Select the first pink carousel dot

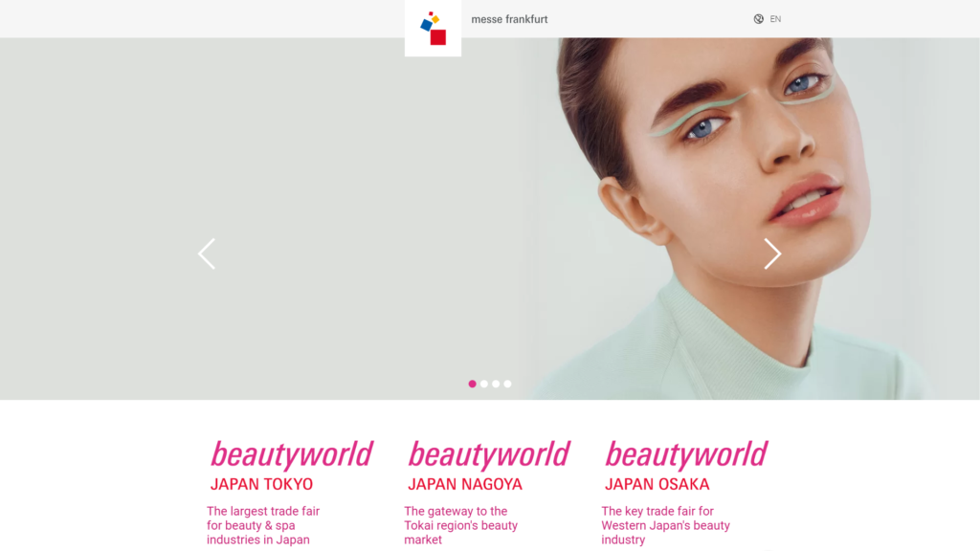[x=473, y=384]
